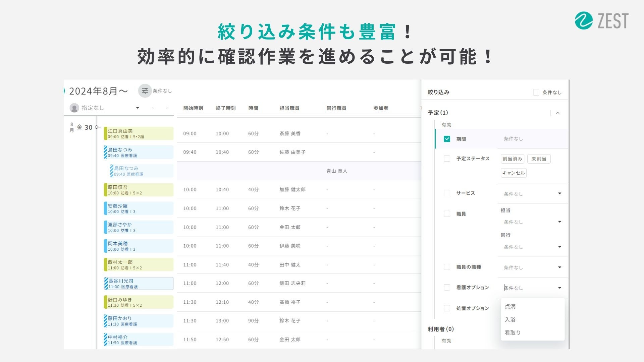Select 点滴 from the option list
The height and width of the screenshot is (362, 644).
[510, 306]
